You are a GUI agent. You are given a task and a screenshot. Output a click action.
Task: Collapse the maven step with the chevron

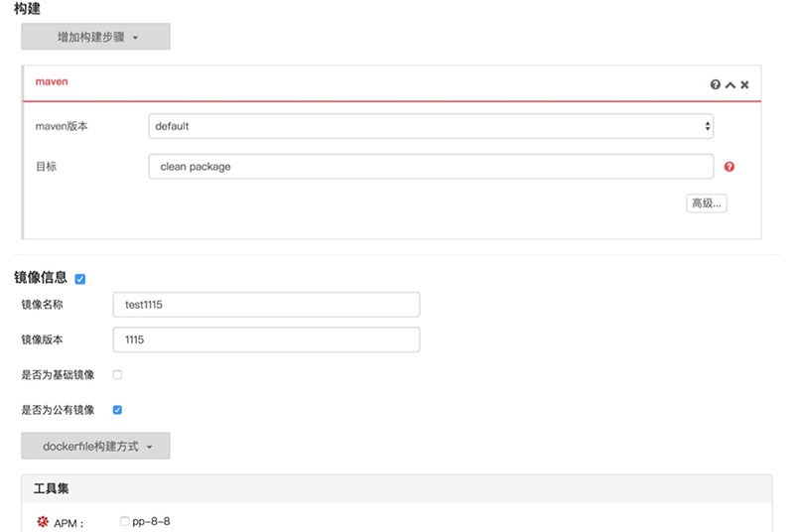pyautogui.click(x=729, y=85)
